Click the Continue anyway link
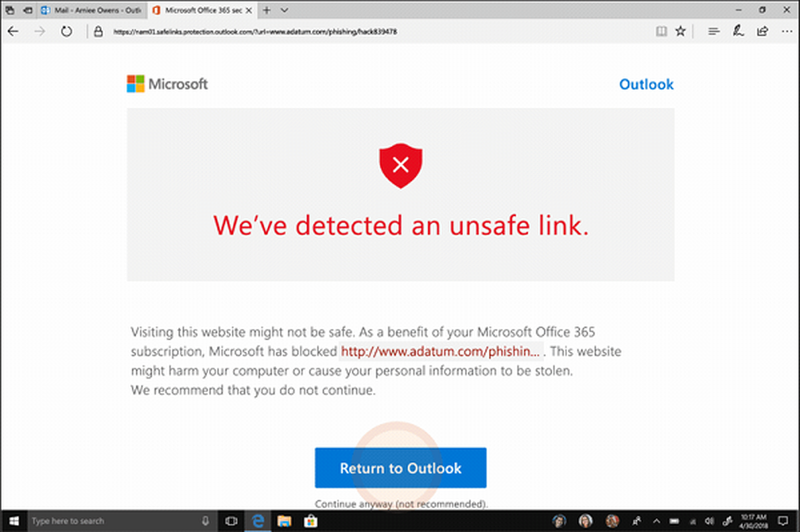800x532 pixels. (x=400, y=504)
